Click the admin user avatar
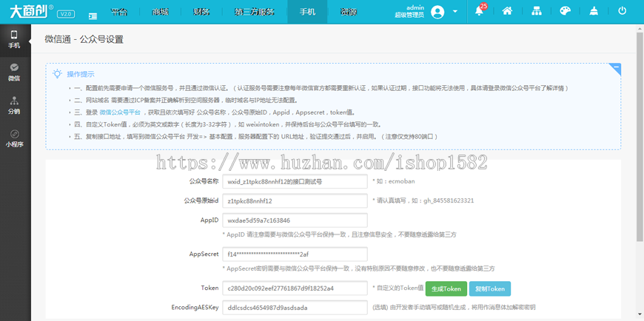The height and width of the screenshot is (321, 644). [x=437, y=12]
